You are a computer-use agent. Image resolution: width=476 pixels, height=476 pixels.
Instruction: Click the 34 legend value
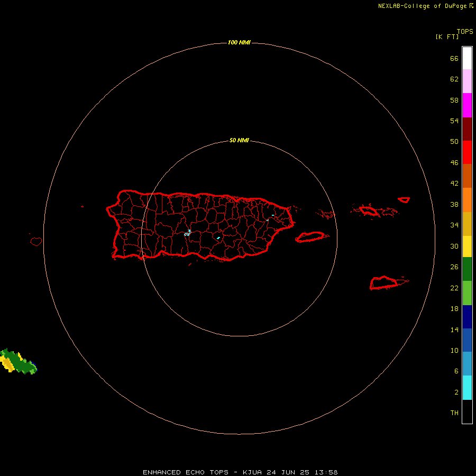pos(454,225)
